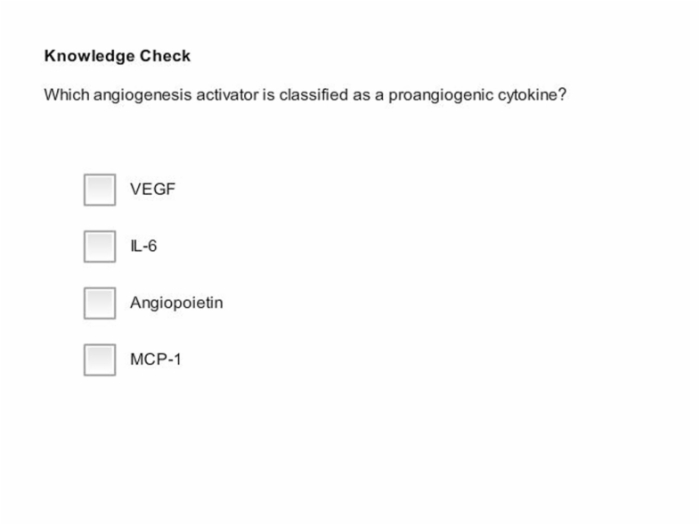Image resolution: width=700 pixels, height=525 pixels.
Task: Click the word Knowledge in the heading
Action: coord(89,56)
